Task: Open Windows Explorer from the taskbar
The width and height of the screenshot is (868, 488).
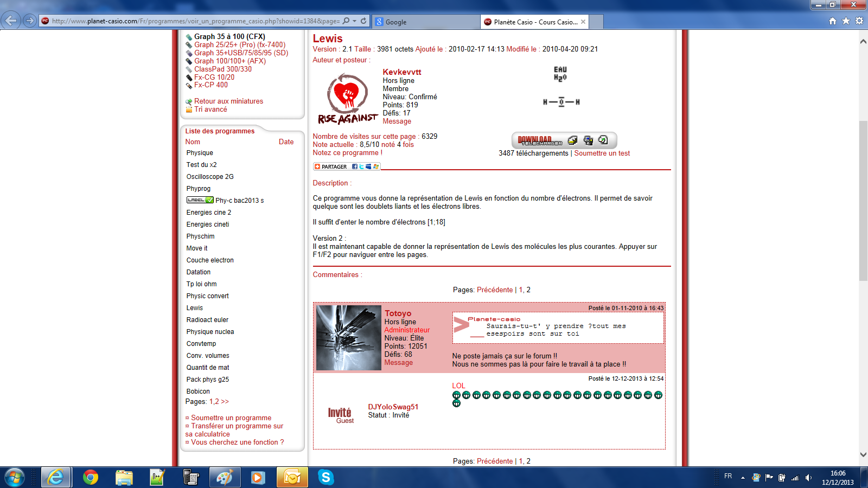Action: pos(124,478)
